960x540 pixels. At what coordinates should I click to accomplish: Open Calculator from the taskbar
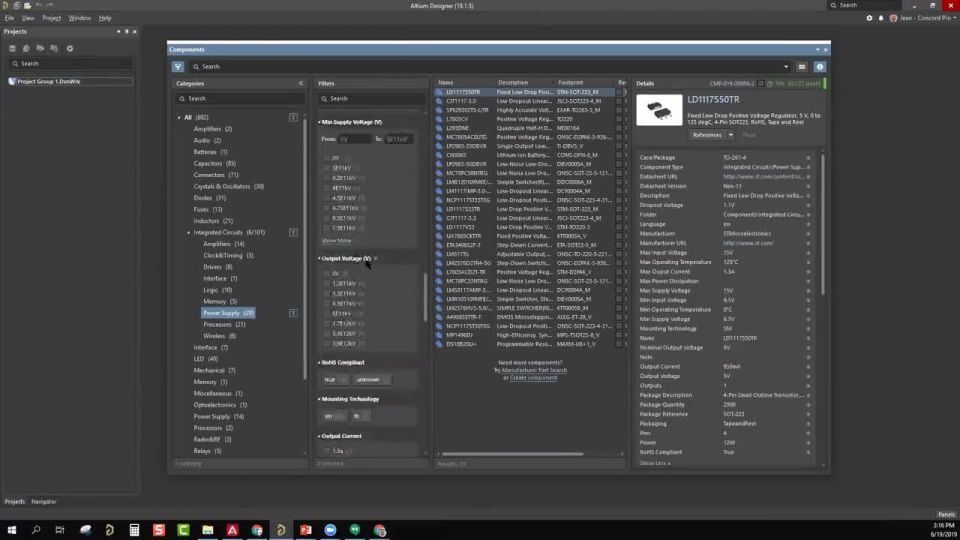[x=134, y=530]
